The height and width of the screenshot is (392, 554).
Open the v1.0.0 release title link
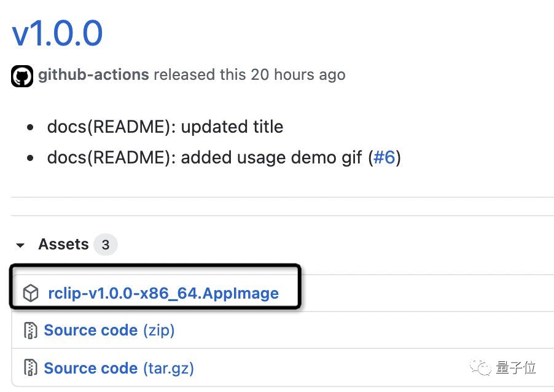57,34
